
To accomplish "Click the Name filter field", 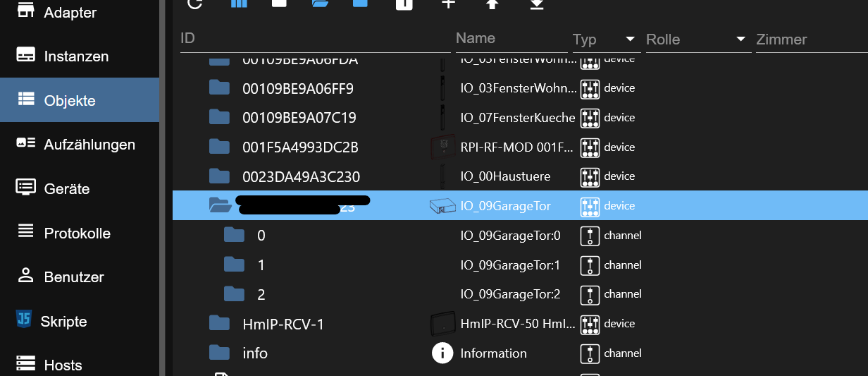I will pos(512,39).
